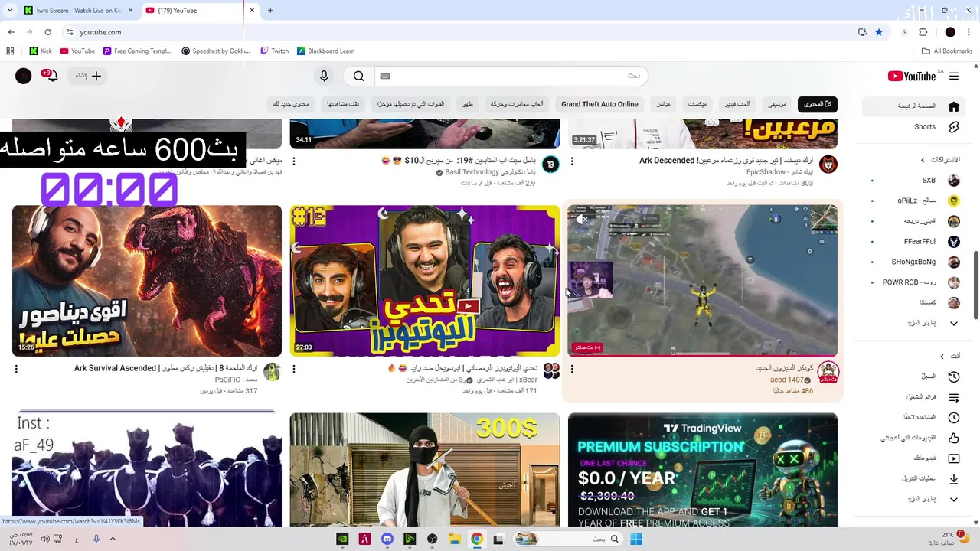The width and height of the screenshot is (980, 551).
Task: Select the Grand Theft Auto Online chip
Action: (599, 104)
